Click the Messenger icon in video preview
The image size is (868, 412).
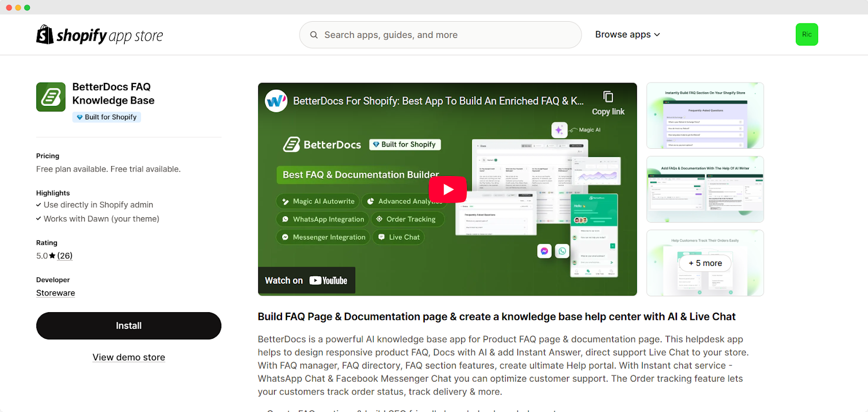tap(544, 251)
